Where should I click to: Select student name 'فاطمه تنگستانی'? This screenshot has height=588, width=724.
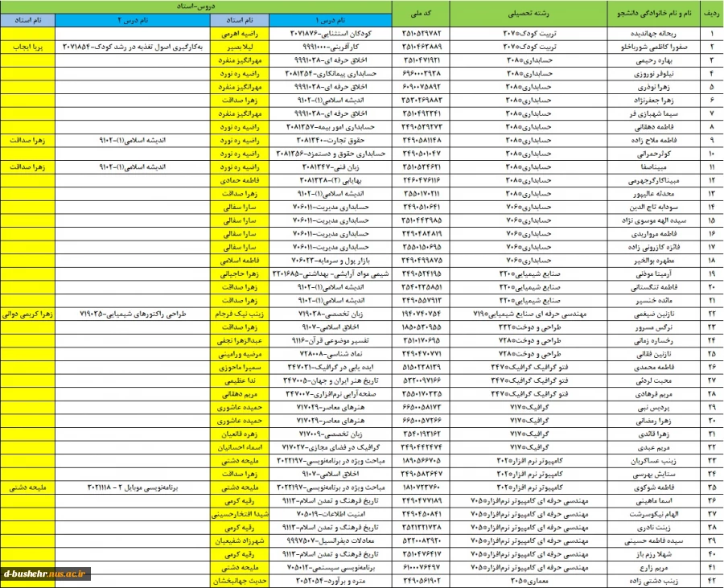point(654,287)
